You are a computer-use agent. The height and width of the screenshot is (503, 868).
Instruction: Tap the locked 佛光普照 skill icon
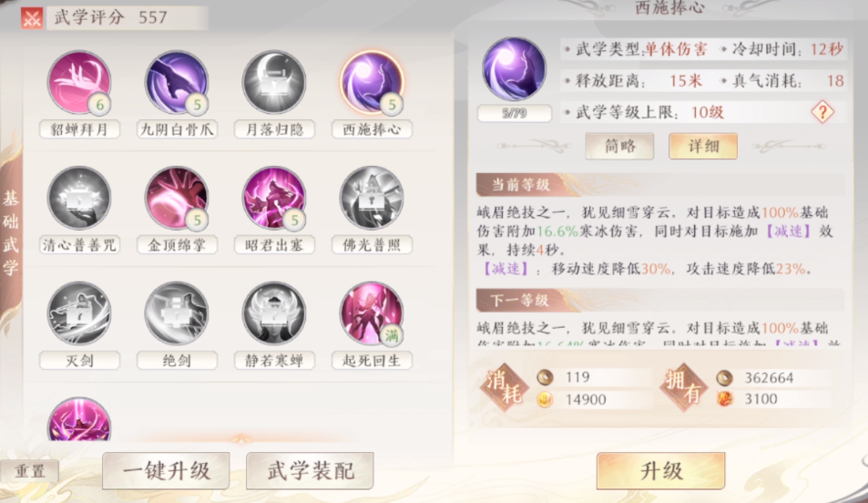pyautogui.click(x=372, y=199)
